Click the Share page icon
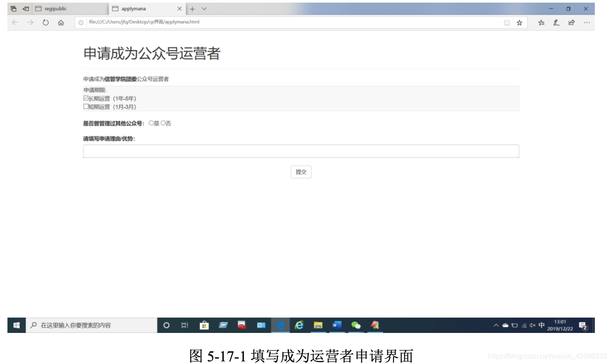This screenshot has height=364, width=611. [x=571, y=23]
